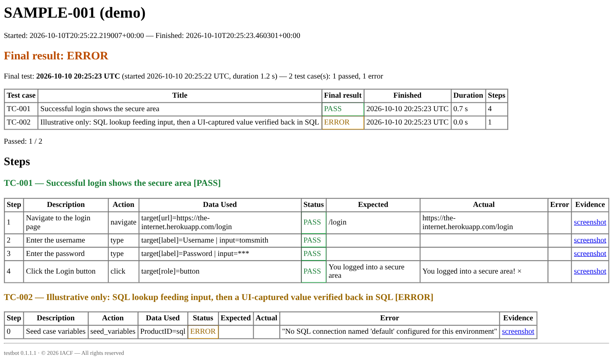The height and width of the screenshot is (364, 613).
Task: Select the TC-002 cell in summary table
Action: [21, 122]
